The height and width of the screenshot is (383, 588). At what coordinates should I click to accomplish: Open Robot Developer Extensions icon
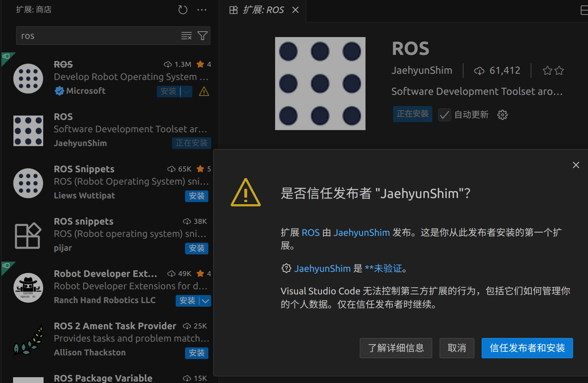(28, 288)
